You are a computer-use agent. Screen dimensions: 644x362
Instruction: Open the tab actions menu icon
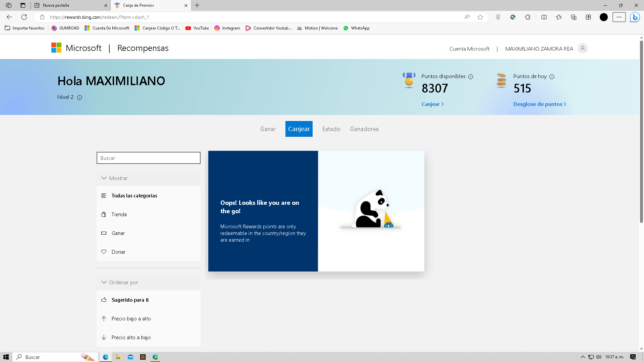23,5
